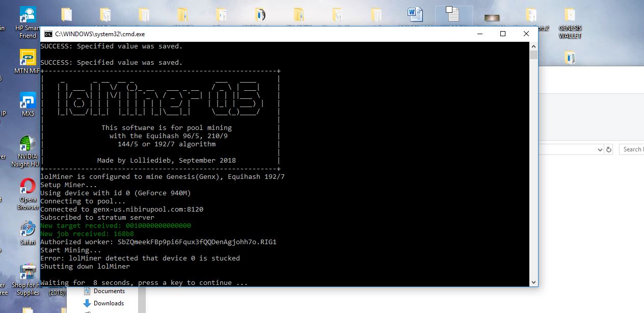This screenshot has width=644, height=313.
Task: Click the Explorer Search box
Action: point(632,149)
